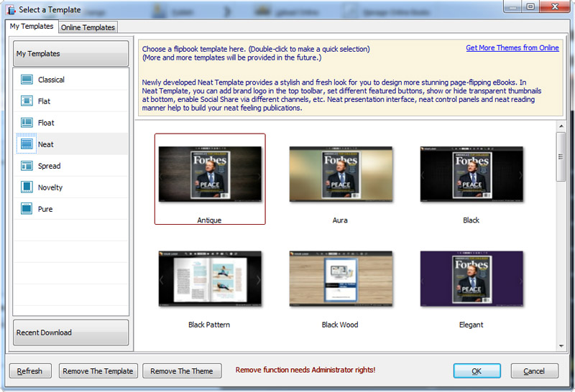The height and width of the screenshot is (392, 575).
Task: Confirm selection with the OK button
Action: [477, 371]
